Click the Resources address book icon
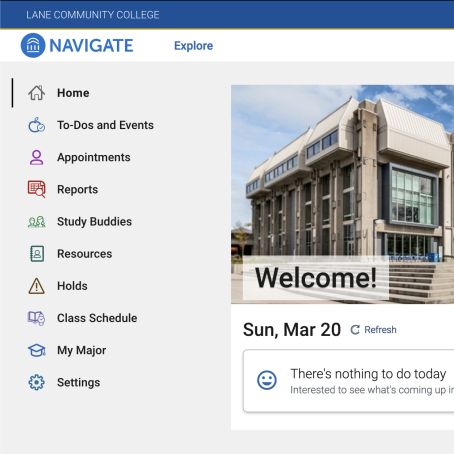This screenshot has width=454, height=454. [x=37, y=254]
